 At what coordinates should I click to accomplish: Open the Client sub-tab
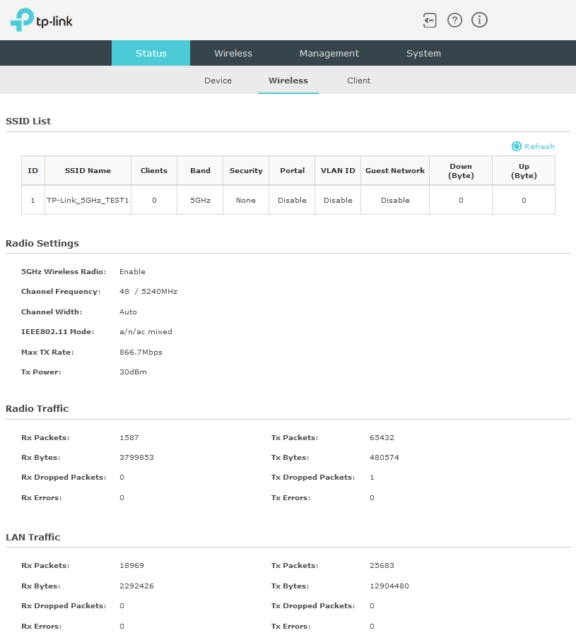click(358, 80)
